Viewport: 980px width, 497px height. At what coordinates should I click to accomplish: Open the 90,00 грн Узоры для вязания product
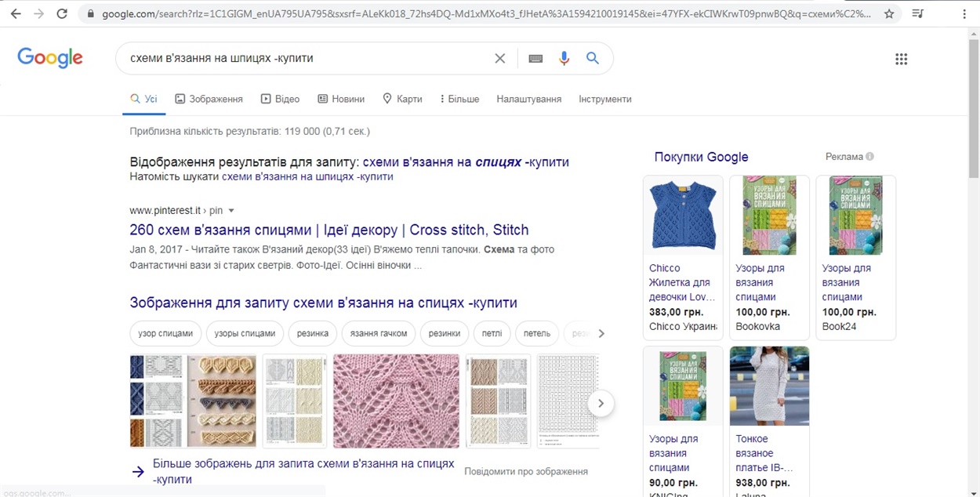click(683, 421)
